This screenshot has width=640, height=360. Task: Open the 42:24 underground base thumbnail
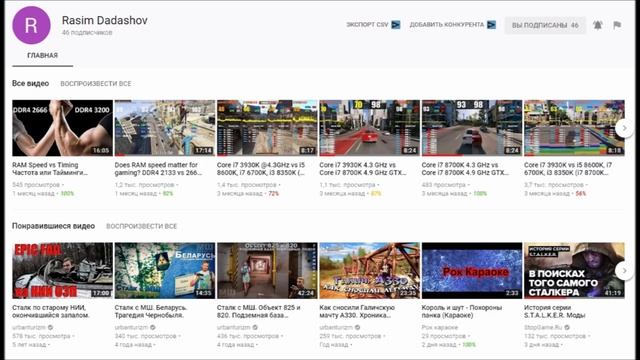pyautogui.click(x=267, y=271)
